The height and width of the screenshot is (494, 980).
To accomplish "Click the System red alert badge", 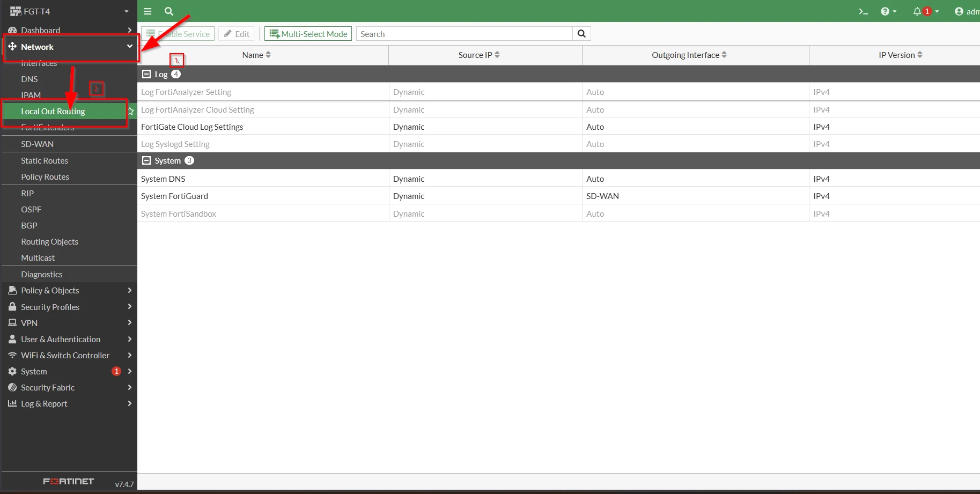I will [x=116, y=371].
